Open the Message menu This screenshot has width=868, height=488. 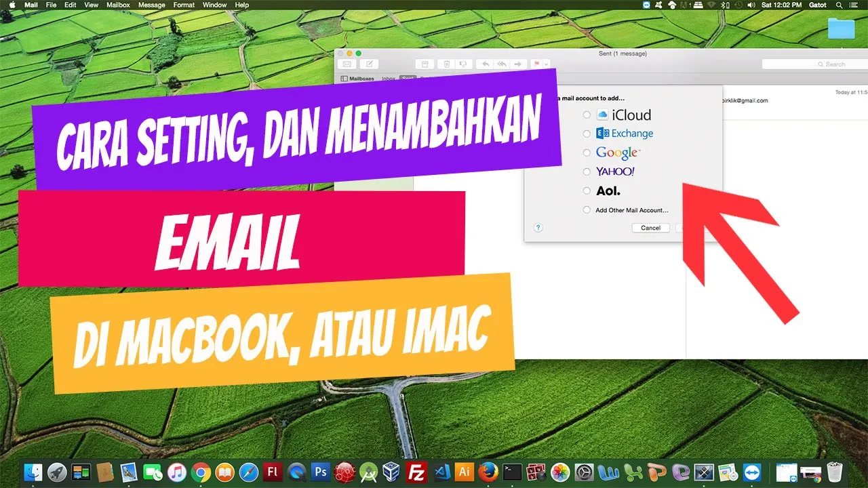tap(151, 5)
